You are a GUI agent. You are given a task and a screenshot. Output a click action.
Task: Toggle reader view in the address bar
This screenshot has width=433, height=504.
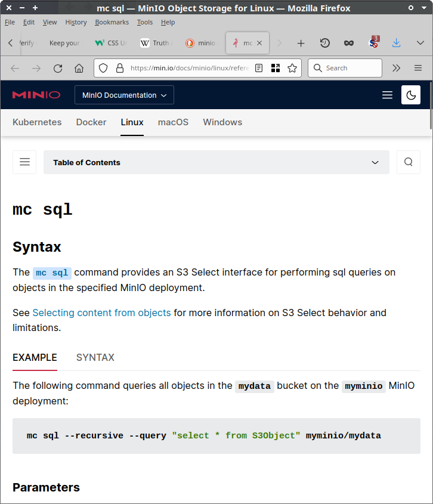pyautogui.click(x=259, y=68)
